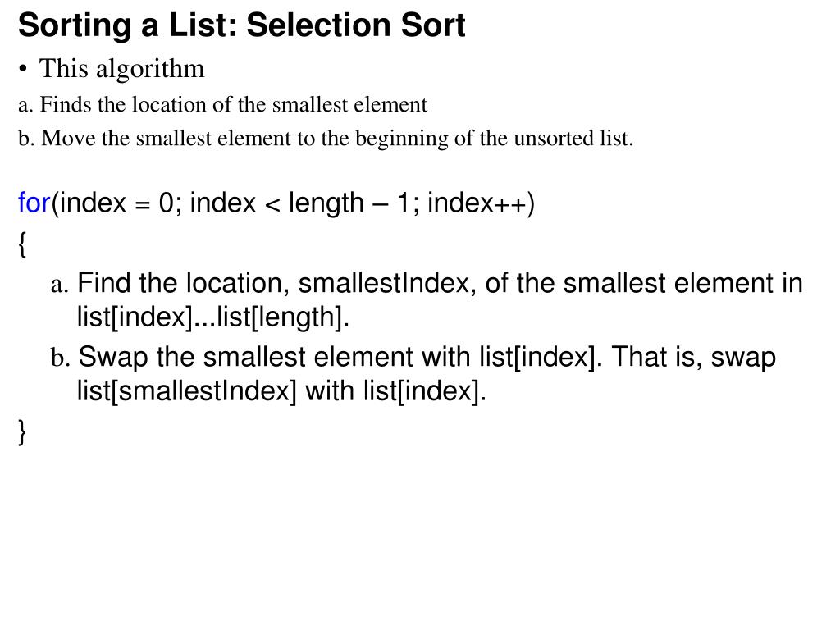This screenshot has height=630, width=840.
Task: Click the slide title 'Sorting a List: Selection Sort'
Action: point(242,25)
